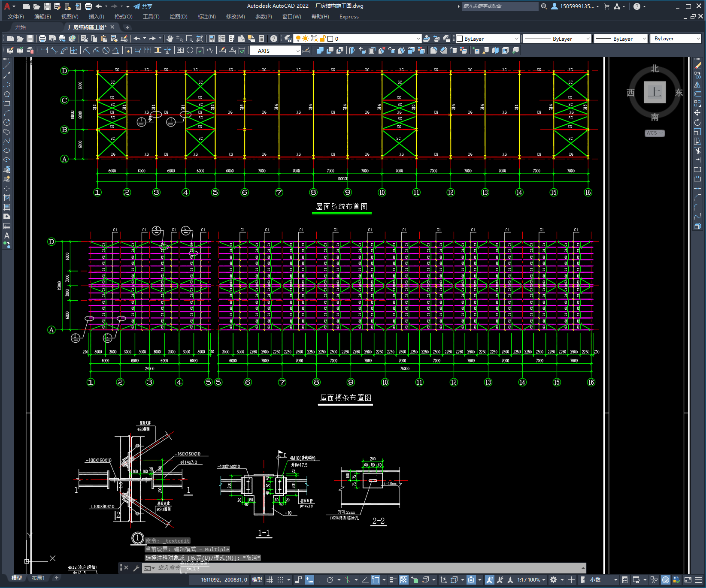Select the Move tool in modify toolbar
The height and width of the screenshot is (588, 706).
click(697, 113)
